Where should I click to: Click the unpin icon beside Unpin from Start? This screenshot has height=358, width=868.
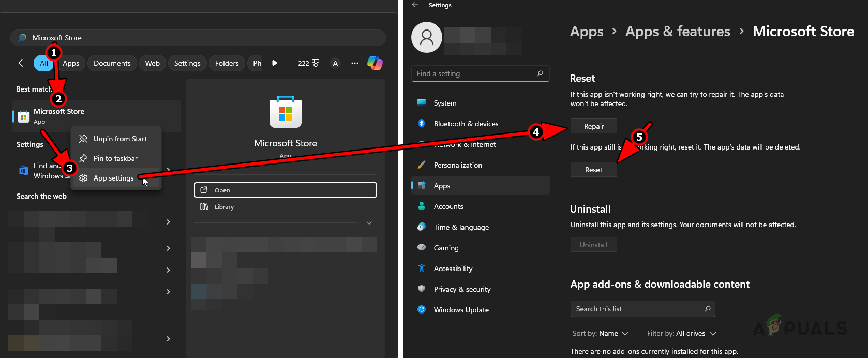83,139
